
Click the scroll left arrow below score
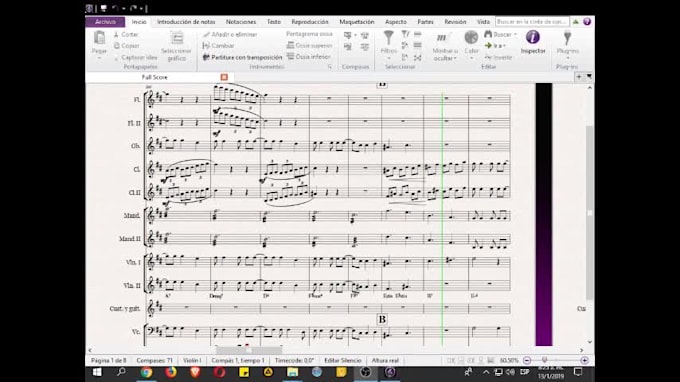[x=90, y=350]
